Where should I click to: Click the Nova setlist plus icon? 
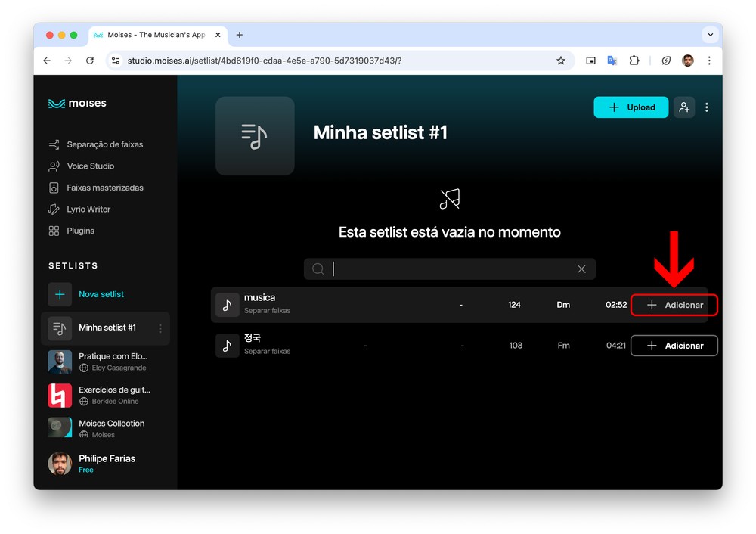pos(60,294)
